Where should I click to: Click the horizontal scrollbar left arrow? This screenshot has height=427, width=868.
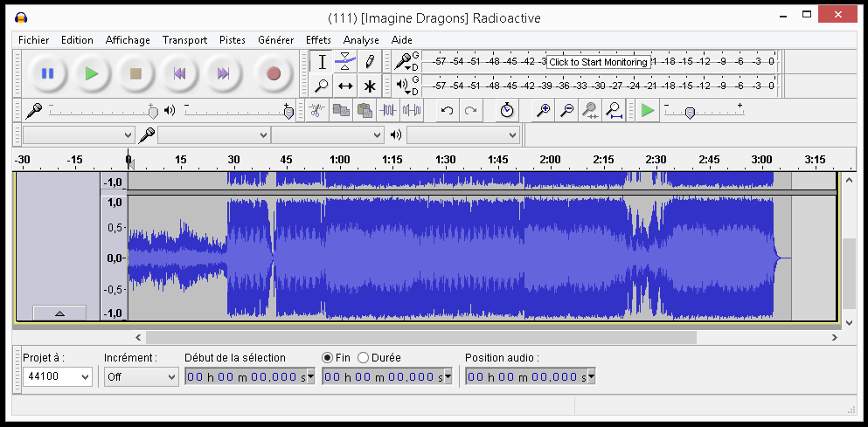click(x=138, y=337)
